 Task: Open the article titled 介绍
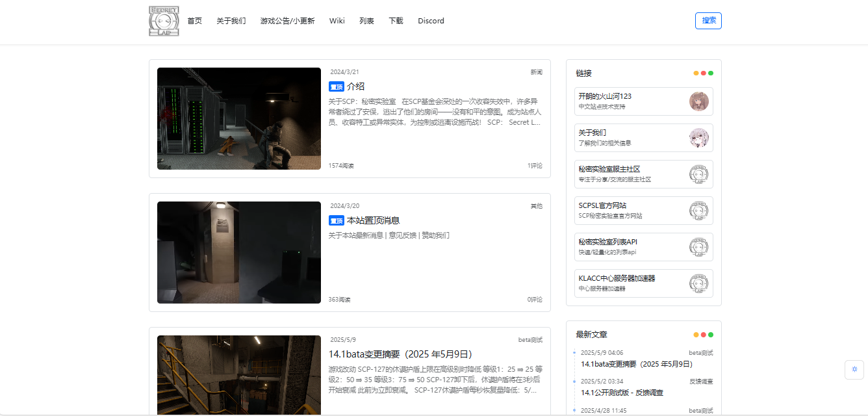pos(358,86)
